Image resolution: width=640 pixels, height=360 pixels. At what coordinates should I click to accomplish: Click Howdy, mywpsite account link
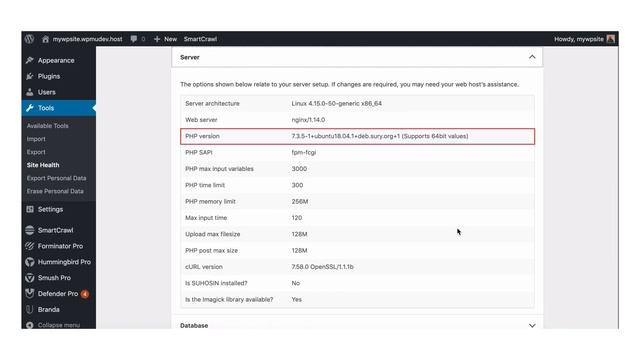point(579,39)
